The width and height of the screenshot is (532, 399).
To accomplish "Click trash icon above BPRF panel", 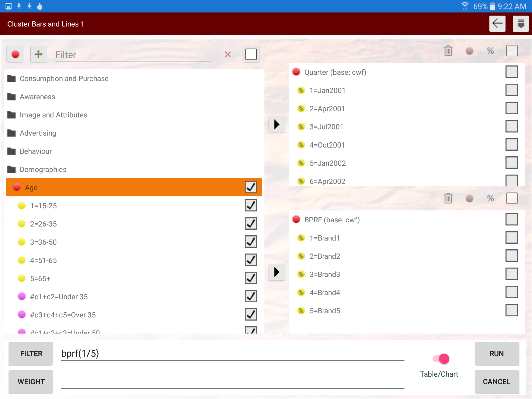I will pyautogui.click(x=448, y=198).
